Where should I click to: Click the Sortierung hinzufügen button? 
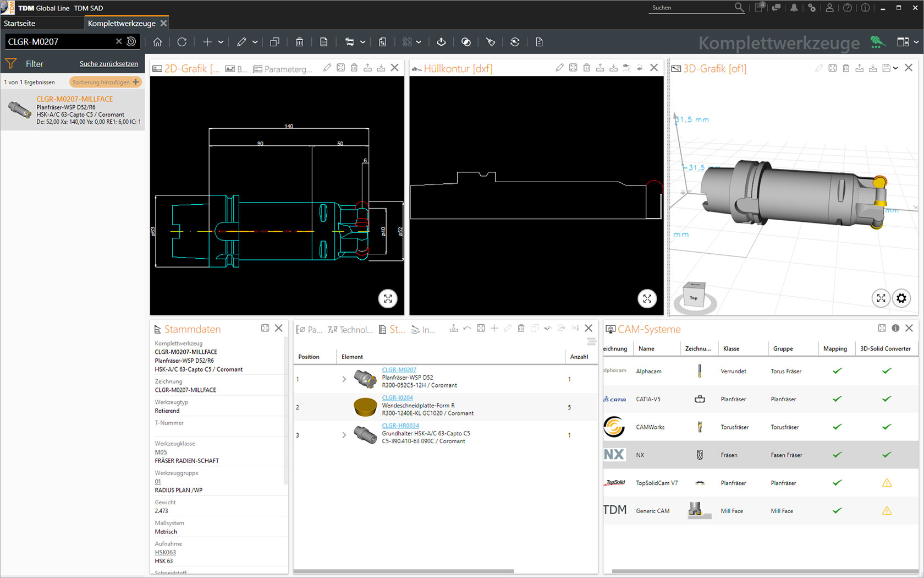pyautogui.click(x=105, y=82)
